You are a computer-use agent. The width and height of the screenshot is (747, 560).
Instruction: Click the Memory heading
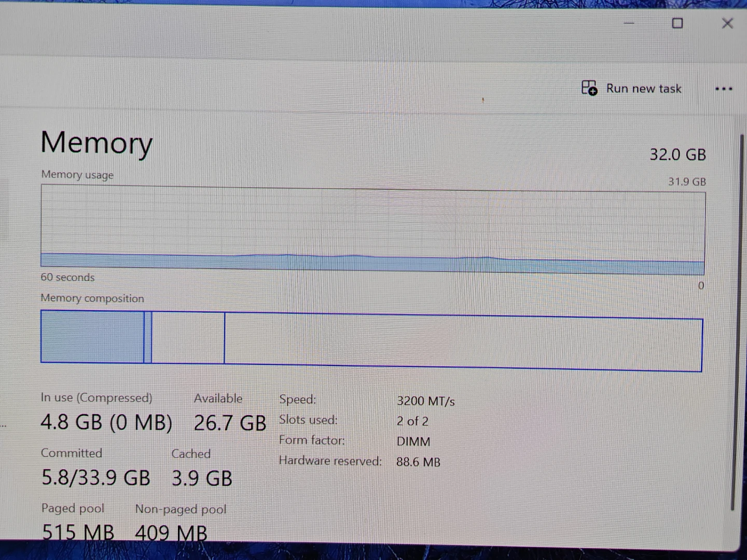point(96,143)
